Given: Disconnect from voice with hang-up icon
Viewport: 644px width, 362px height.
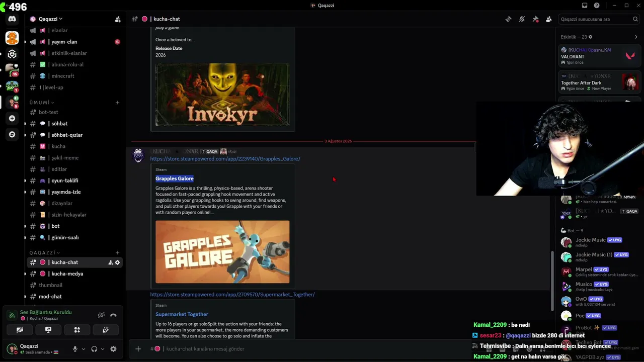Looking at the screenshot, I should [x=113, y=315].
